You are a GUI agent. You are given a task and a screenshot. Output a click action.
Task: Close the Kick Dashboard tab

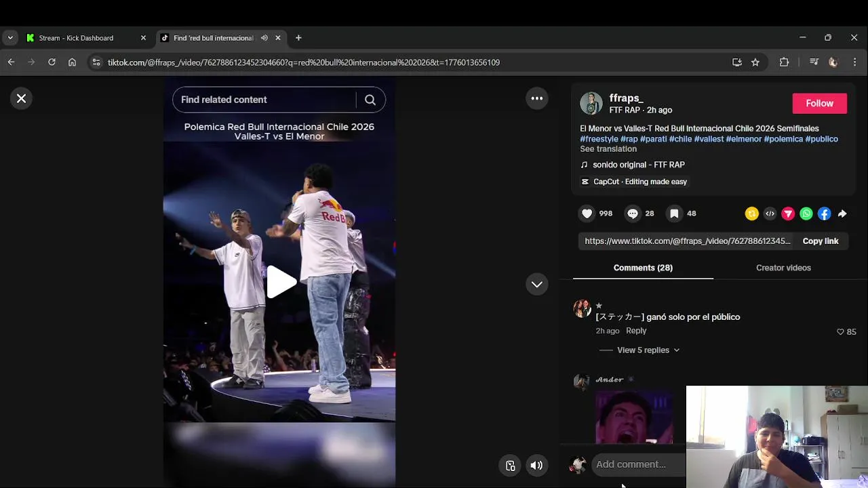click(143, 38)
